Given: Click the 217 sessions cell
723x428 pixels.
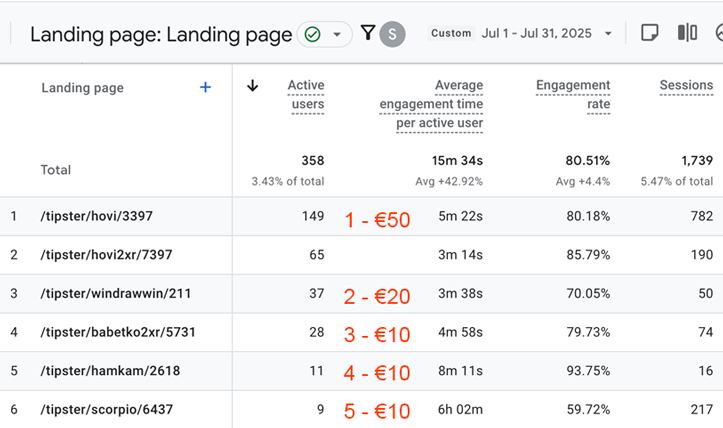Looking at the screenshot, I should click(702, 410).
